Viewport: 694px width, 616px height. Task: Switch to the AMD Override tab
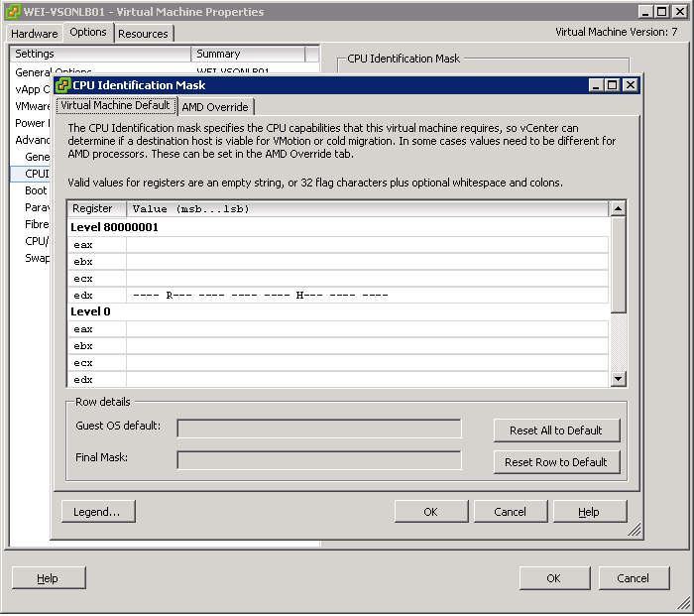[x=215, y=107]
